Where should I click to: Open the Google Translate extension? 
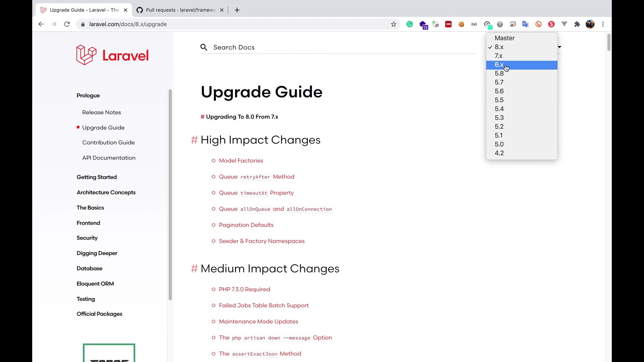[x=526, y=24]
